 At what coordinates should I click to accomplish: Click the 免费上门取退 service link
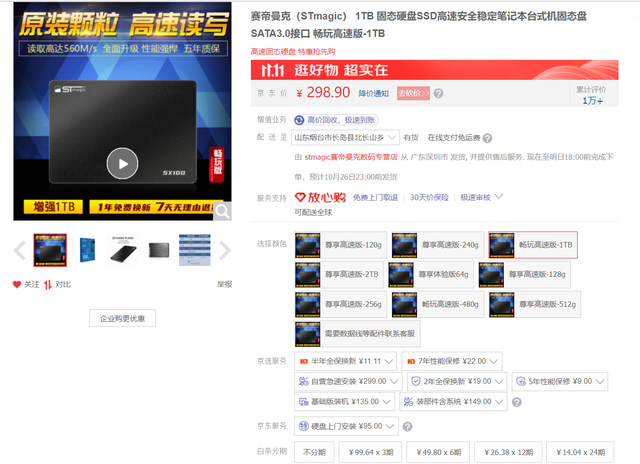pyautogui.click(x=376, y=198)
